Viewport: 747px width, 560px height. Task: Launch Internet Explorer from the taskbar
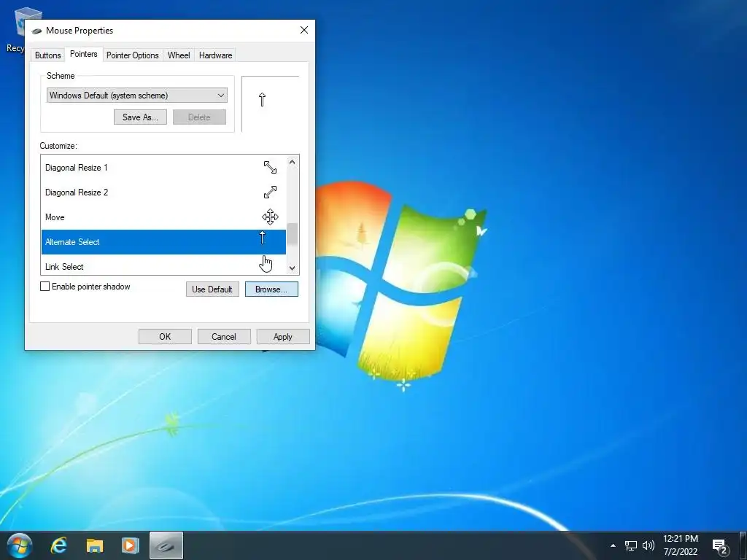(x=59, y=545)
